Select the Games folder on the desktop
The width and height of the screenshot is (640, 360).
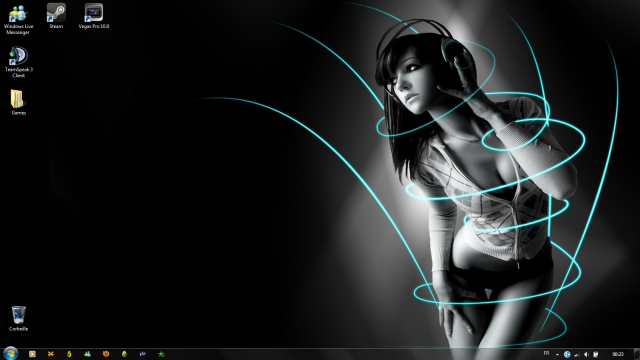[18, 102]
